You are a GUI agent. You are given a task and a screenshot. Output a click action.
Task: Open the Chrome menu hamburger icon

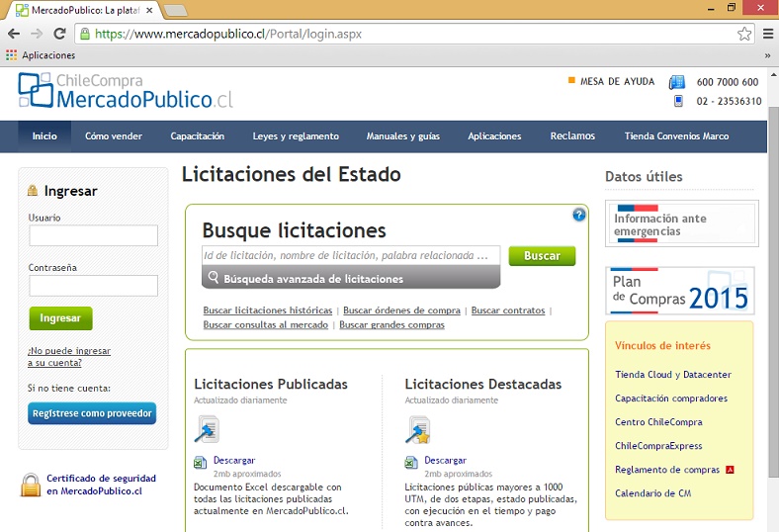[x=768, y=34]
